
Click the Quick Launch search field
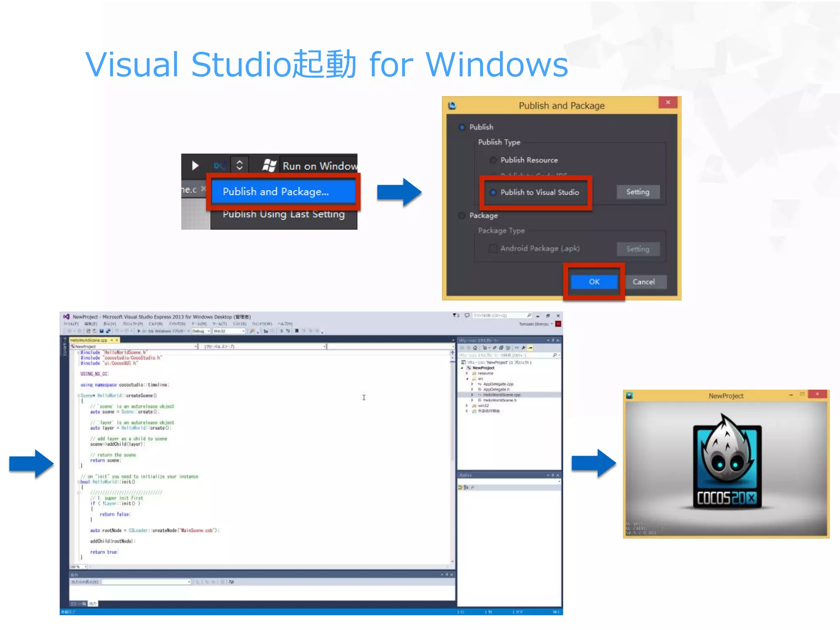(x=502, y=315)
